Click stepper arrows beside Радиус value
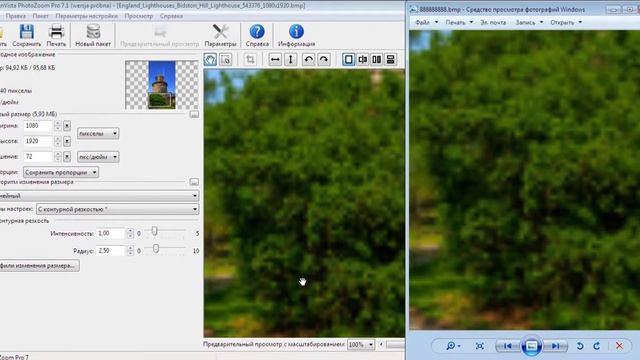Image resolution: width=640 pixels, height=360 pixels. coord(130,251)
